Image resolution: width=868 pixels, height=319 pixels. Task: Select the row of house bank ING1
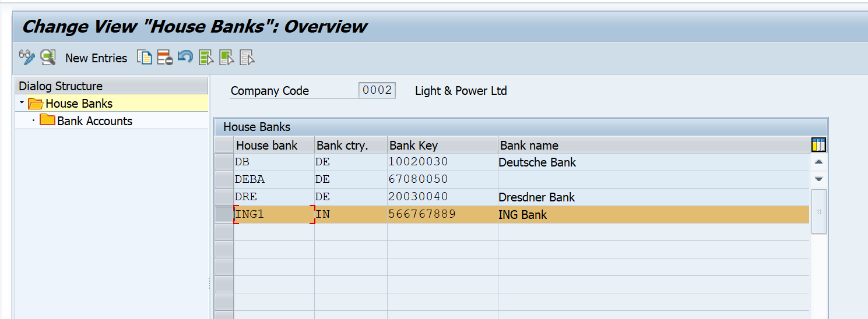[x=224, y=214]
